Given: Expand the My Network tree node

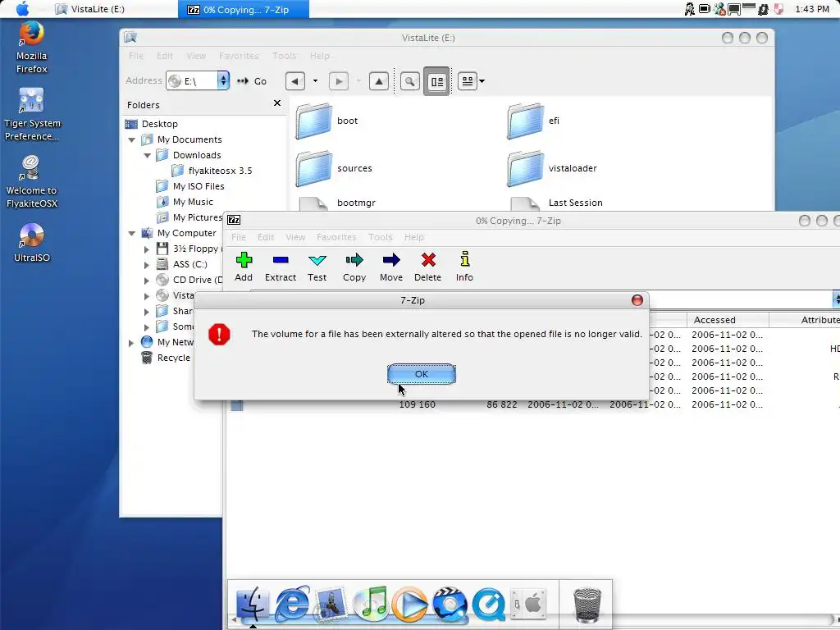Looking at the screenshot, I should [131, 343].
